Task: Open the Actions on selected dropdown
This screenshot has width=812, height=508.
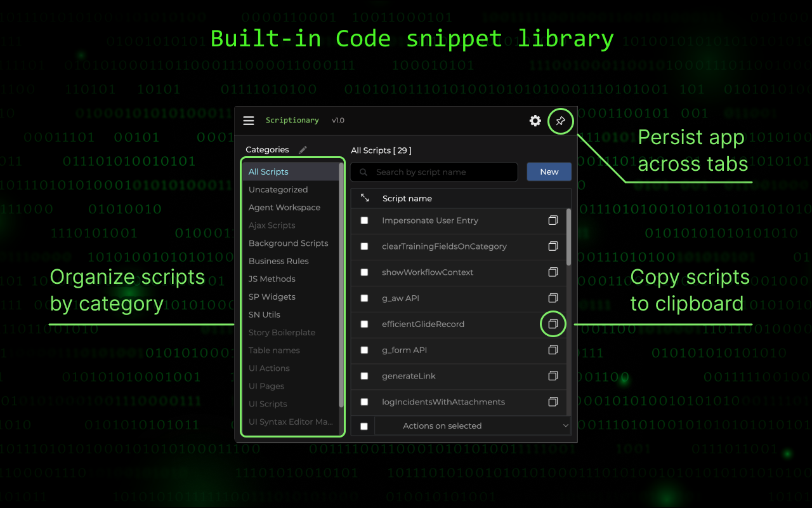Action: [473, 426]
